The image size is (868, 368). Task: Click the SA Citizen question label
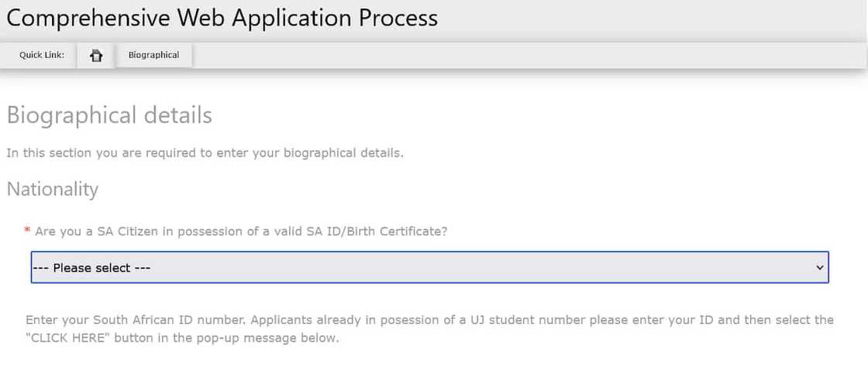click(x=241, y=231)
